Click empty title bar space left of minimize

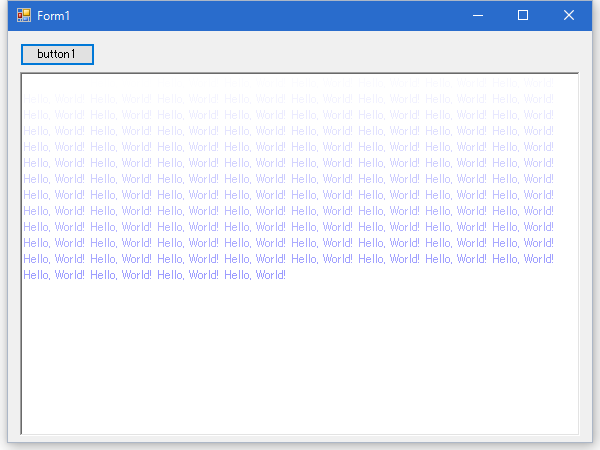tap(300, 16)
